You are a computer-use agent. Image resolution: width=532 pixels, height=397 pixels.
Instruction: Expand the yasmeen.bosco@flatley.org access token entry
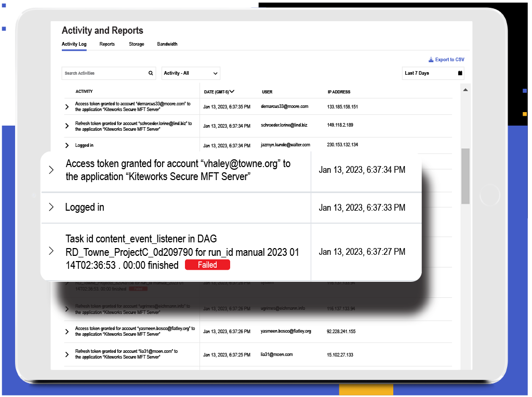[x=66, y=331]
